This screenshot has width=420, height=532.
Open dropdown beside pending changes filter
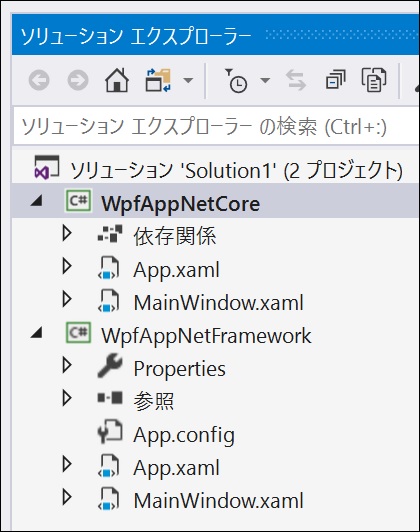coord(265,80)
